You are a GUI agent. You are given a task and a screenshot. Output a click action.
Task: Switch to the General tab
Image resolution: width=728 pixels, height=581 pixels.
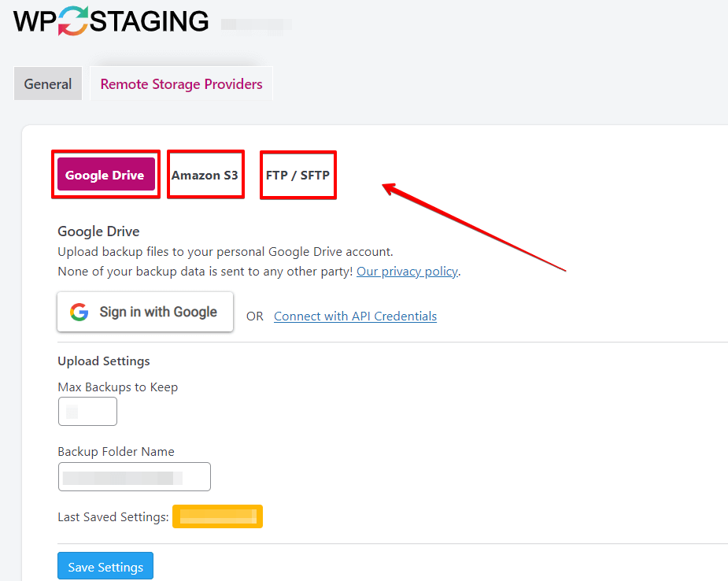[x=48, y=83]
